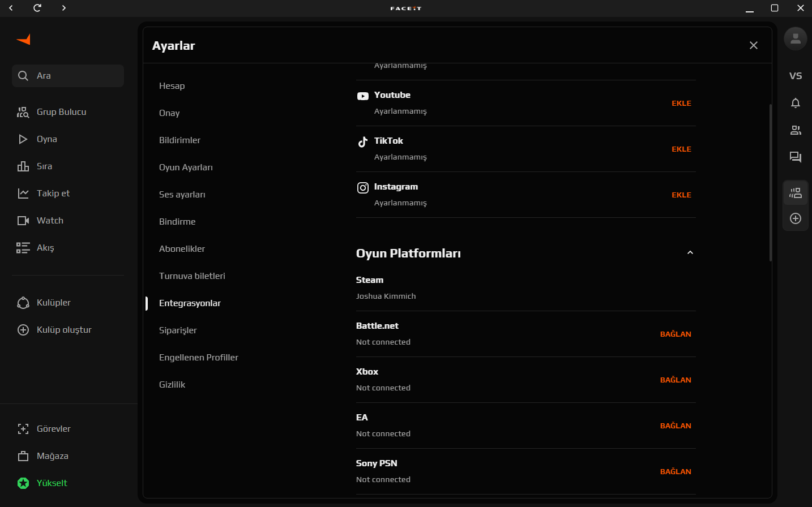812x507 pixels.
Task: Click the add-to-party plus circle icon
Action: click(796, 218)
